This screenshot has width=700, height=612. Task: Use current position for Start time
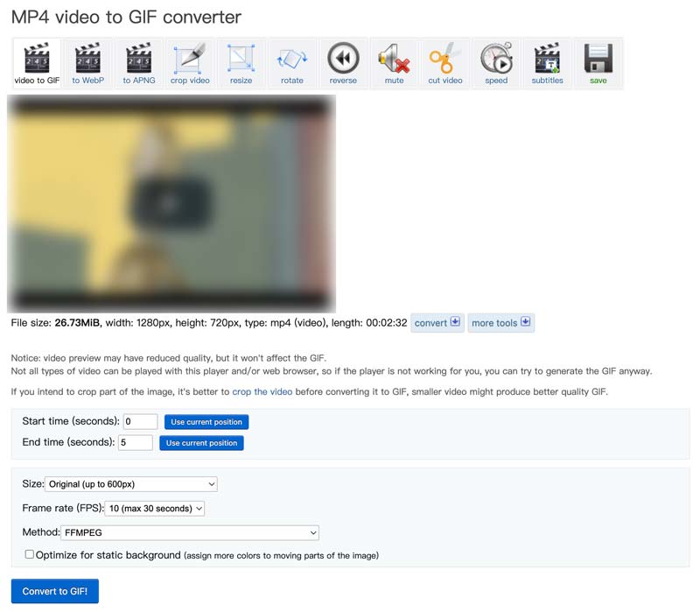pos(206,422)
